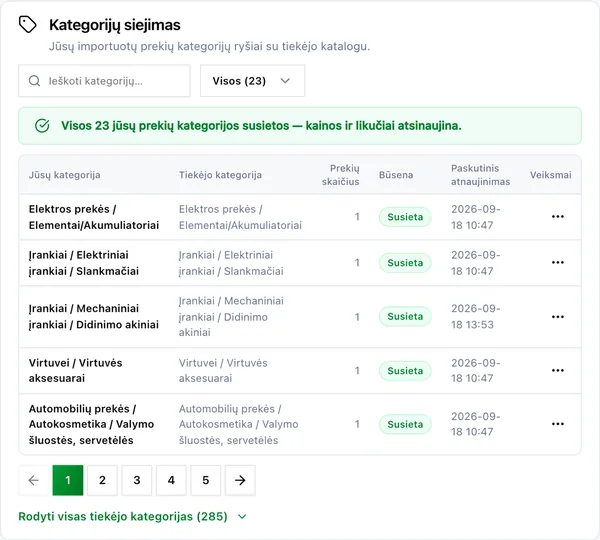Click bold Įrankiai / Elektriniai įrankiai / Slankmačiai
Viewport: 600px width, 540px height.
coord(84,263)
